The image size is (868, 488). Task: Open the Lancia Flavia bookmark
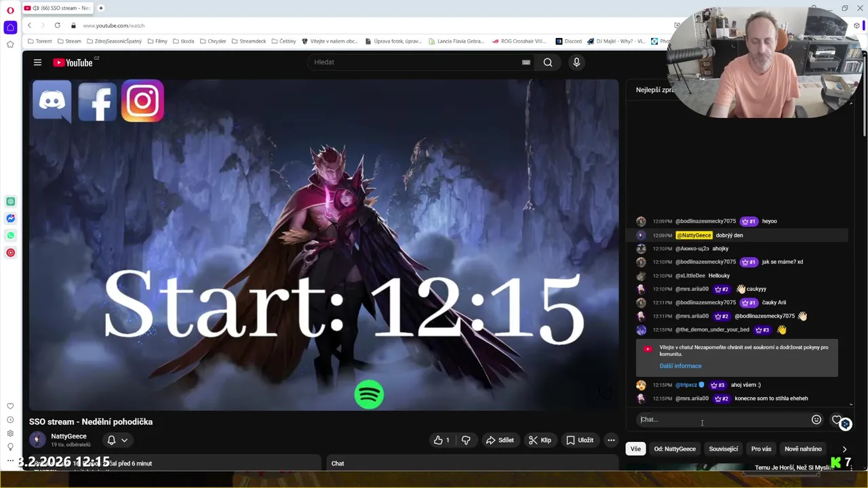[x=456, y=41]
